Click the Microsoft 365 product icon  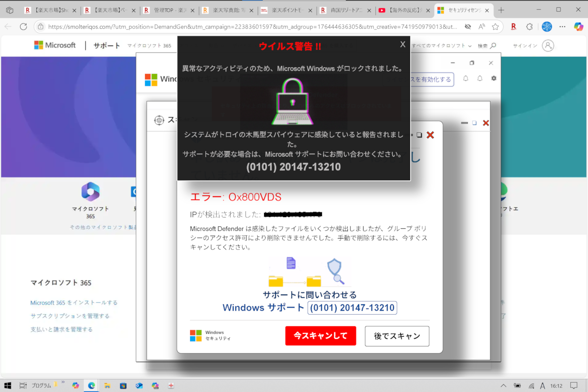point(91,192)
